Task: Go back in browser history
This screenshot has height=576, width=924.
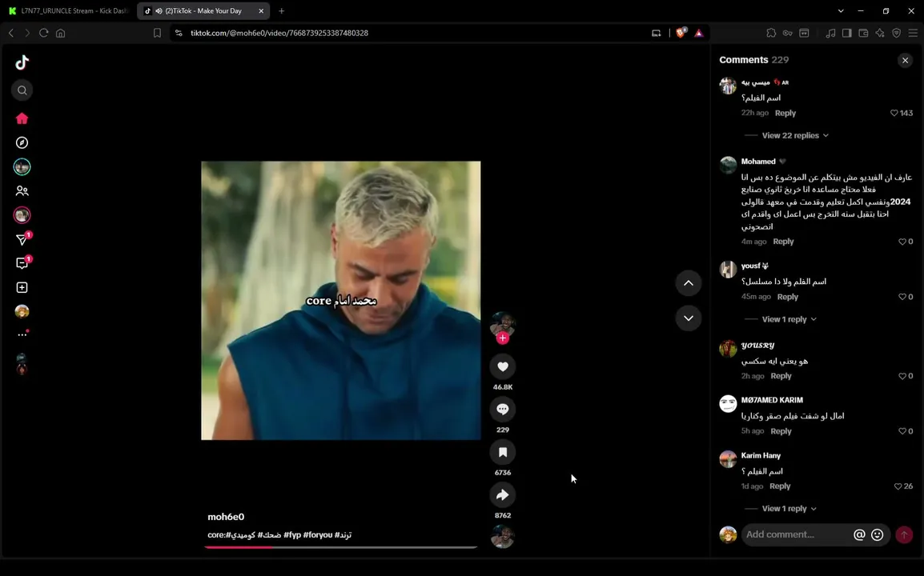Action: click(x=11, y=33)
